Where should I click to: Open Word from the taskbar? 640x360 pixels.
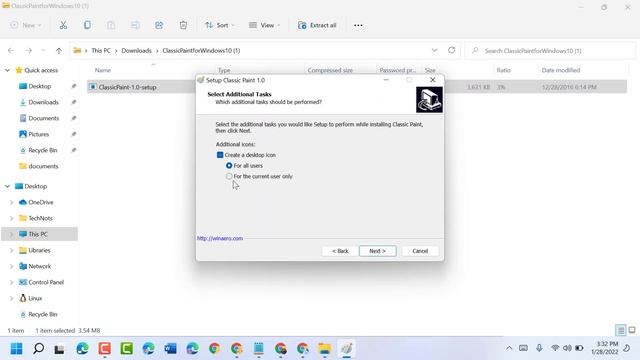tap(170, 349)
